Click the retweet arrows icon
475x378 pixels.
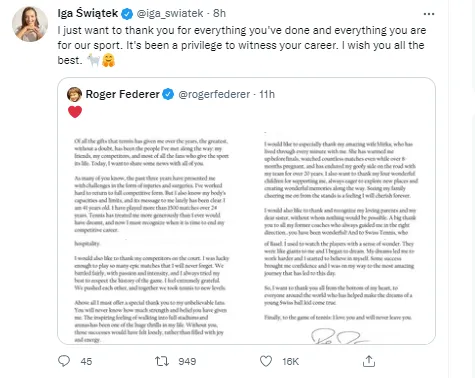[x=162, y=361]
